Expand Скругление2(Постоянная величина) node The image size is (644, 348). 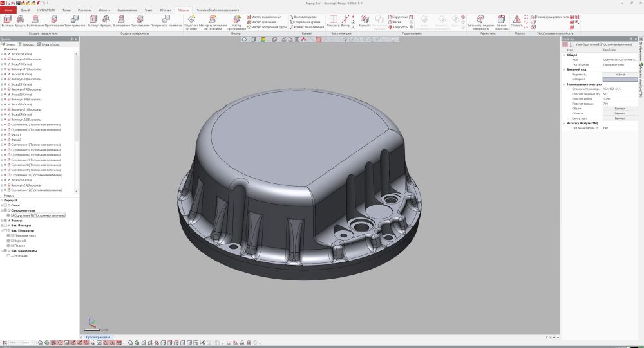(2, 124)
